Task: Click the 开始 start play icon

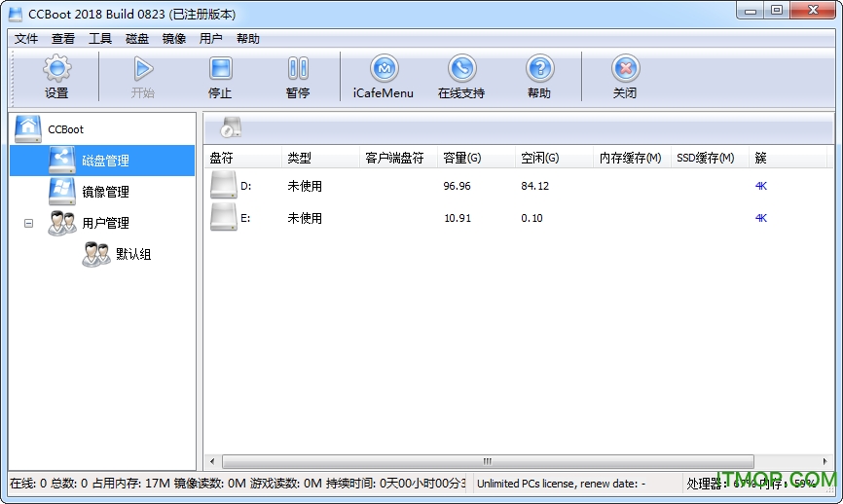Action: click(x=143, y=68)
